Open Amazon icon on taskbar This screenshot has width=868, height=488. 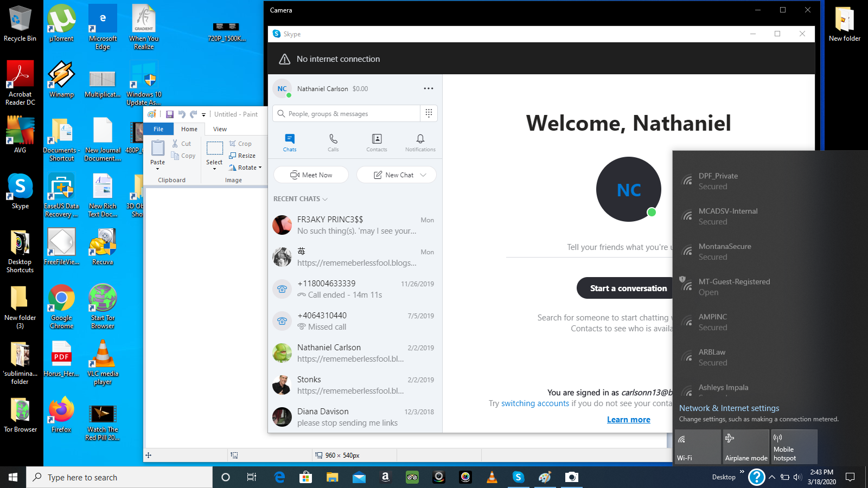(x=386, y=477)
